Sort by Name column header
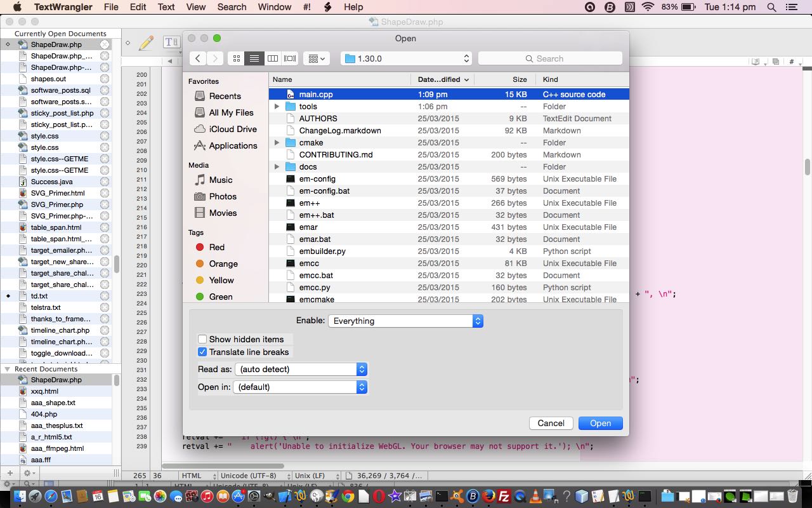812x508 pixels. click(x=340, y=79)
